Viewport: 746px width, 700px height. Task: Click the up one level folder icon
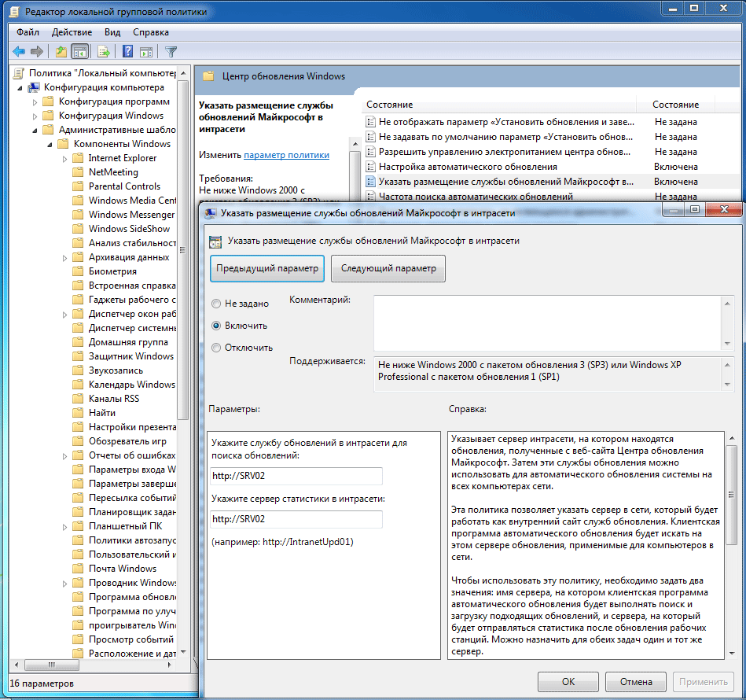coord(61,52)
